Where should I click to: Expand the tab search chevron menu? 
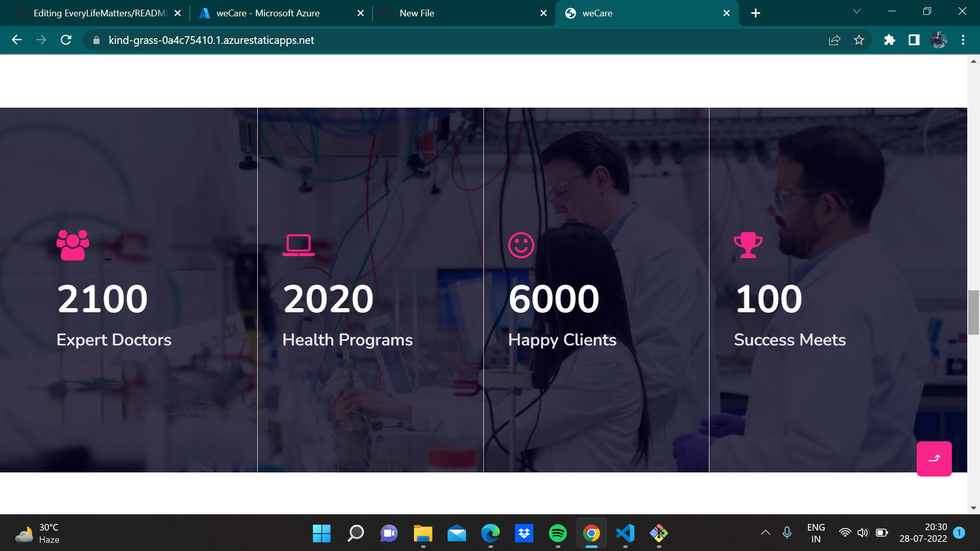click(857, 11)
